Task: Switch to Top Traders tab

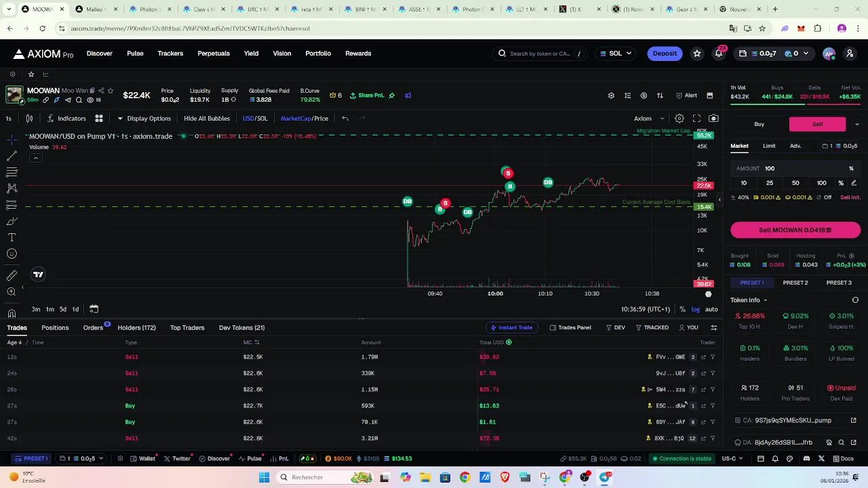Action: 187,328
